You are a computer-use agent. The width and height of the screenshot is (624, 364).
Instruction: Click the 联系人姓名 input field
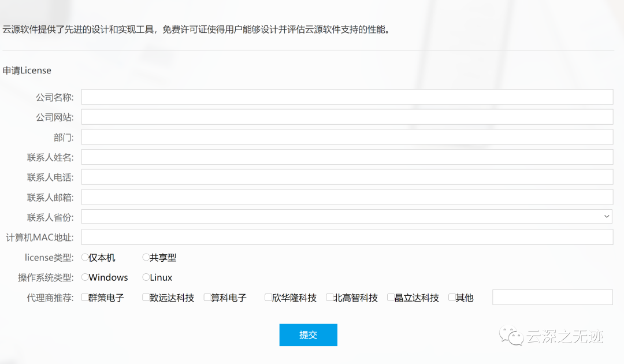[x=347, y=157]
